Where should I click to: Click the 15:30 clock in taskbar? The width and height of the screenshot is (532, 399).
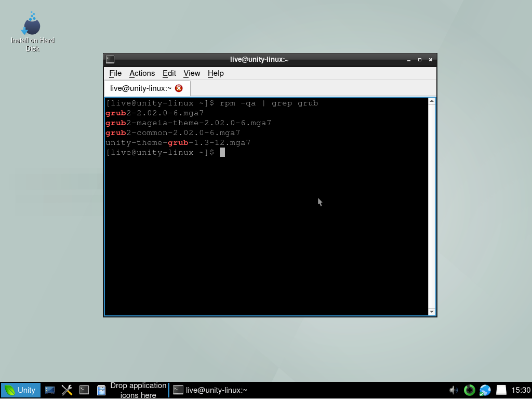521,390
